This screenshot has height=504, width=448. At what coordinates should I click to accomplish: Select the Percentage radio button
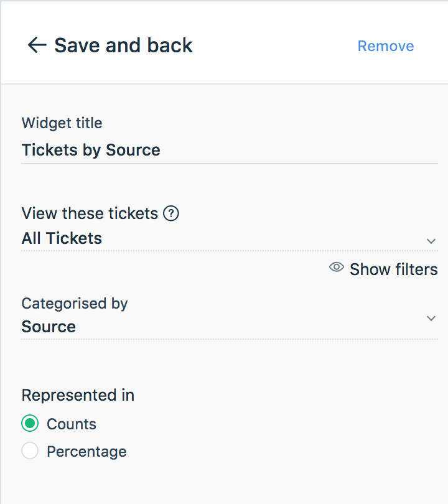(x=30, y=451)
